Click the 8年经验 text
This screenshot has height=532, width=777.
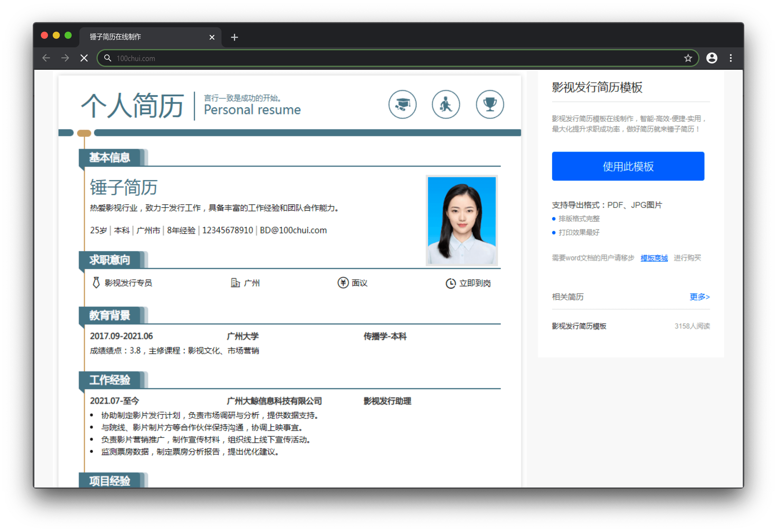coord(181,230)
